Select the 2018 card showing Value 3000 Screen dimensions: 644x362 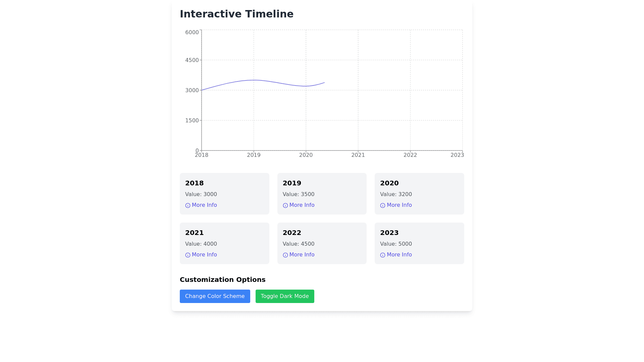click(224, 193)
